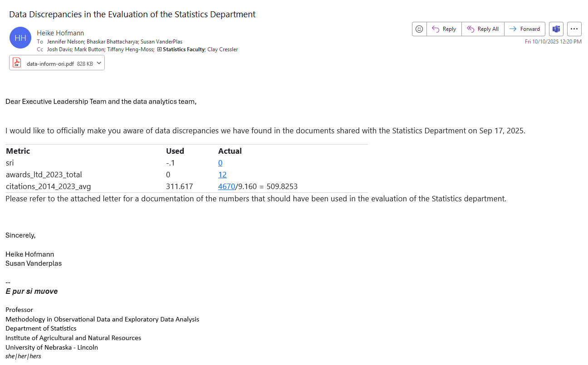Open the data-inform-ori.pdf attachment
588x365 pixels.
click(x=50, y=64)
